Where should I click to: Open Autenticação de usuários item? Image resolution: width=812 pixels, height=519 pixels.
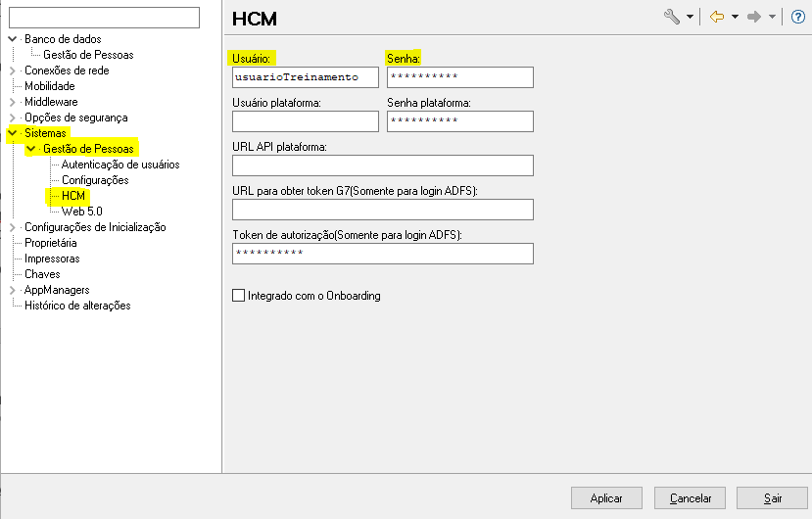click(x=120, y=165)
